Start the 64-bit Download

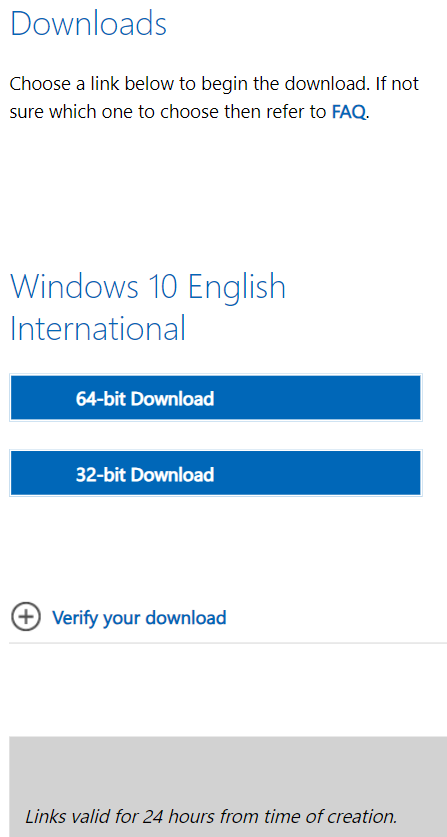(x=216, y=398)
